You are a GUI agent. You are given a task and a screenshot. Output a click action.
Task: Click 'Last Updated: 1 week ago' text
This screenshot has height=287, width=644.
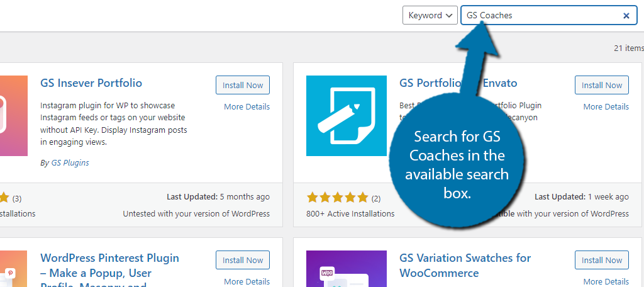coord(582,197)
